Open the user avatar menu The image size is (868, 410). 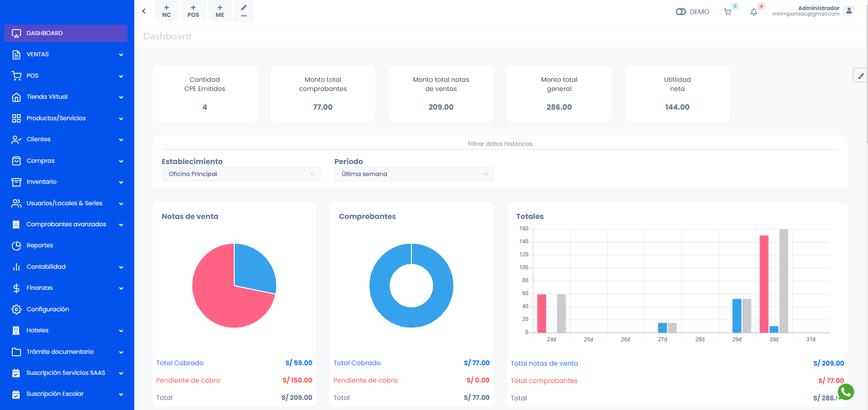[x=849, y=11]
